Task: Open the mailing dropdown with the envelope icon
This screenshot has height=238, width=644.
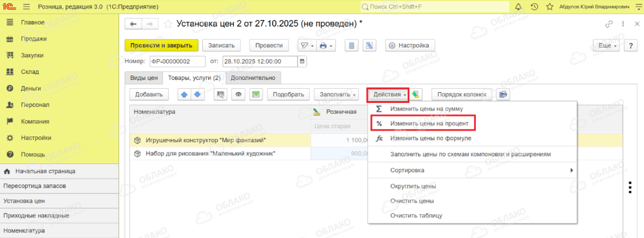Action: point(307,46)
